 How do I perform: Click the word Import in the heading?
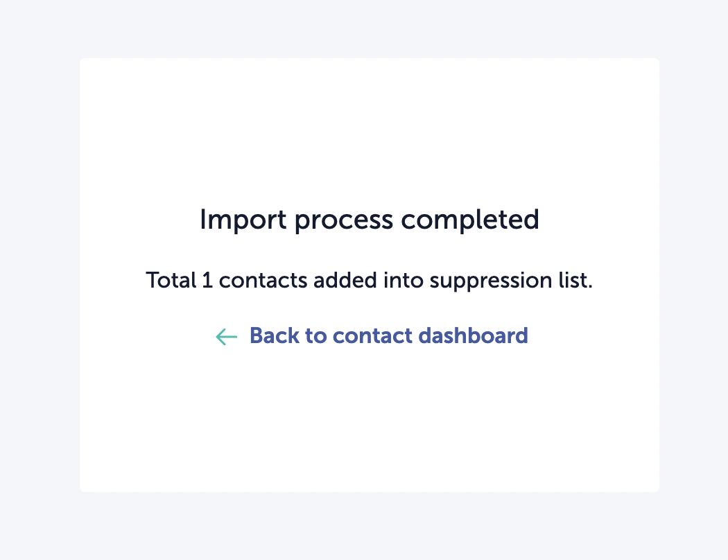click(x=243, y=220)
